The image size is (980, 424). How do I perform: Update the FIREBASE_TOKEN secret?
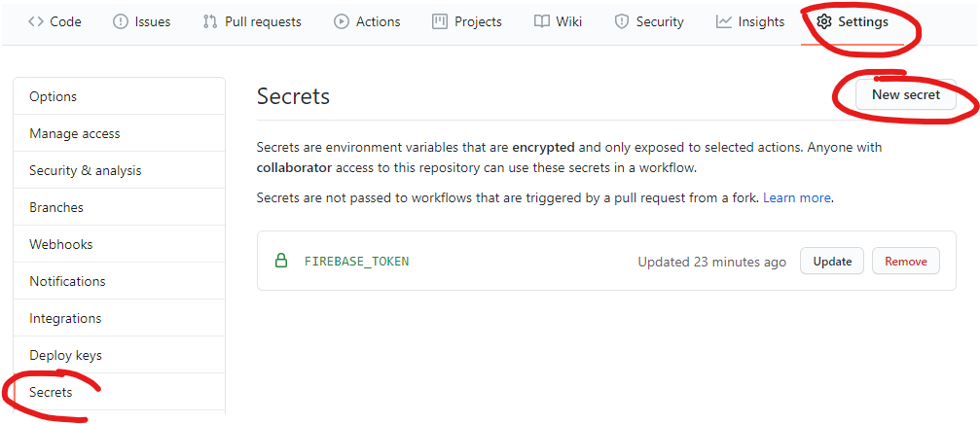point(832,261)
